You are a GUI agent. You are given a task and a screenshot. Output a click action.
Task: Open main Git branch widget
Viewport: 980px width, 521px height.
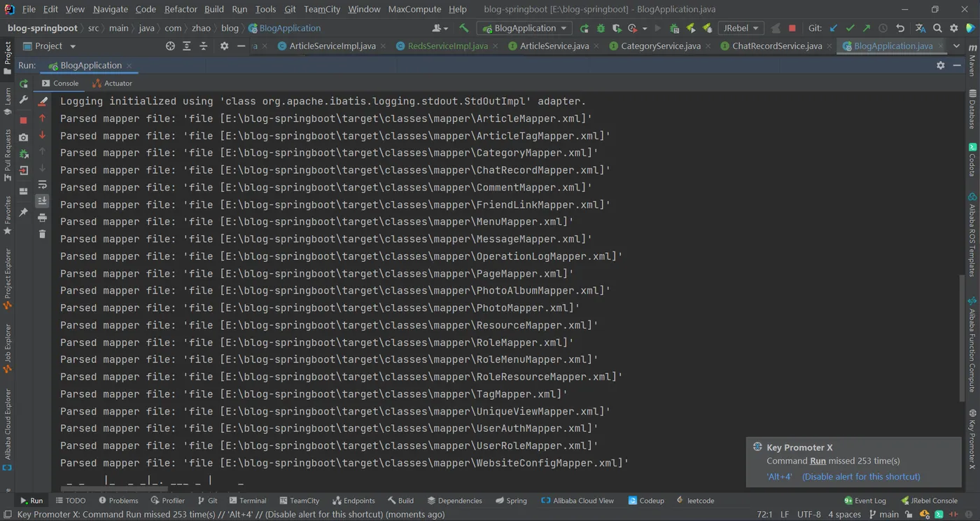(x=884, y=514)
